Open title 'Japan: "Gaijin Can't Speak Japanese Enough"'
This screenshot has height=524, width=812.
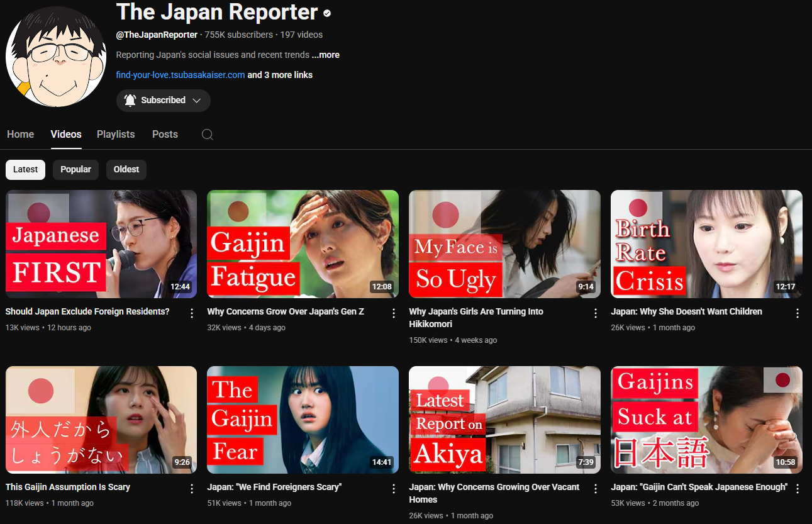[x=699, y=487]
